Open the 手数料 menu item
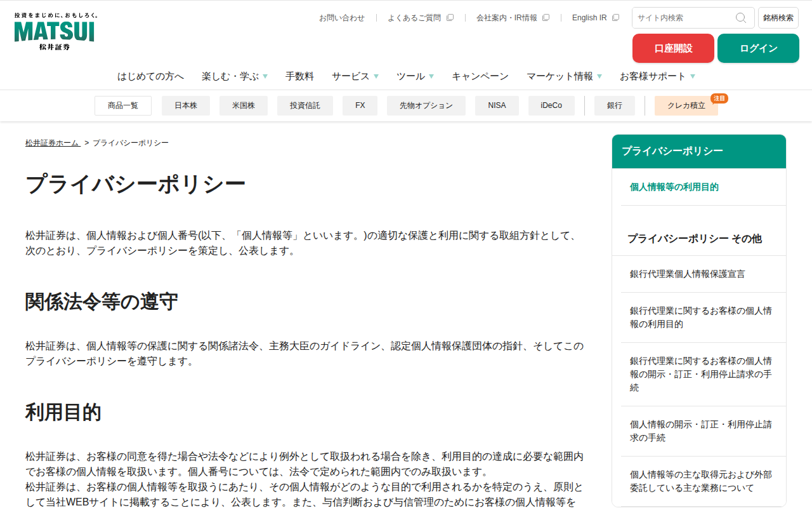Image resolution: width=812 pixels, height=508 pixels. (x=299, y=76)
